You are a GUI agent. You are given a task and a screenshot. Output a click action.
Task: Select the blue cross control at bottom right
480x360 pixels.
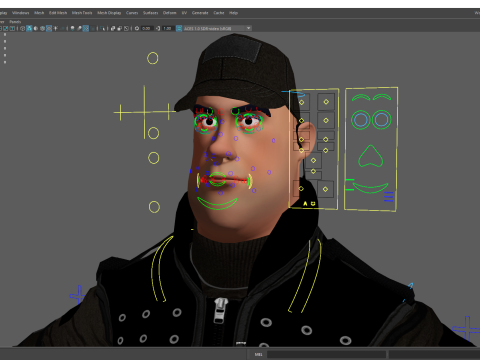467,329
